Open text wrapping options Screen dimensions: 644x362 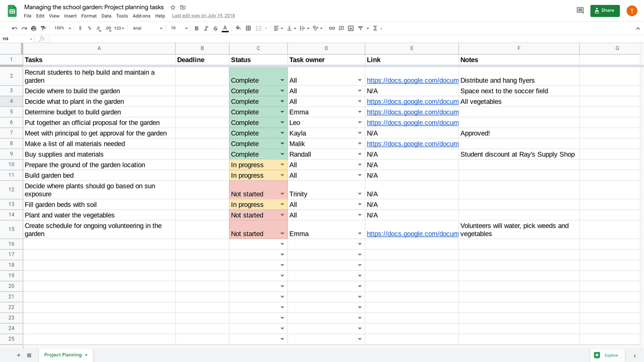point(304,28)
